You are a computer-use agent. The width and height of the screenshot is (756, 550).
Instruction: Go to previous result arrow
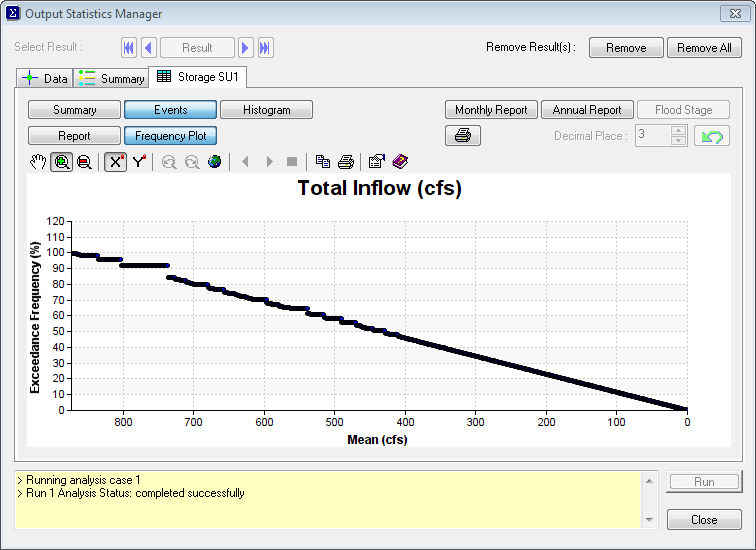[x=148, y=48]
